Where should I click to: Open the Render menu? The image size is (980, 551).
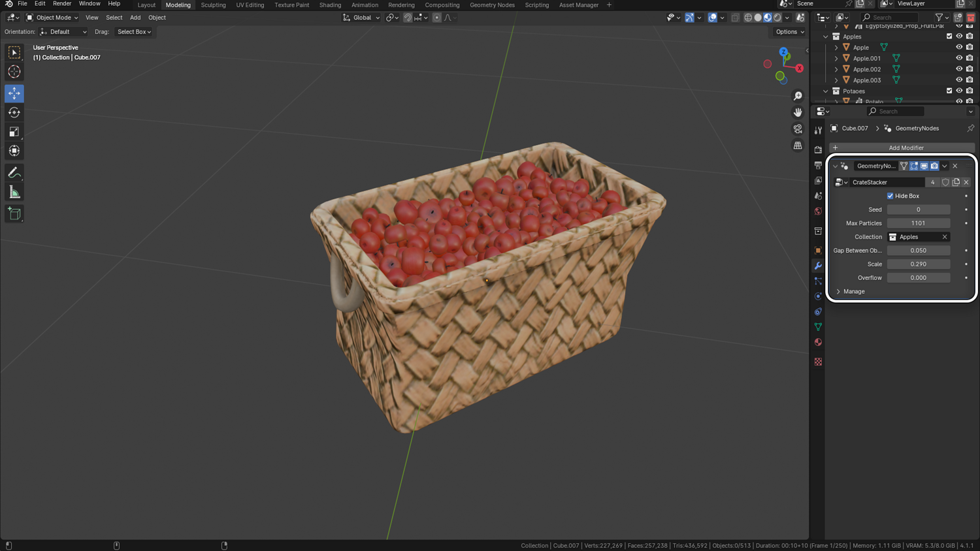(x=62, y=4)
